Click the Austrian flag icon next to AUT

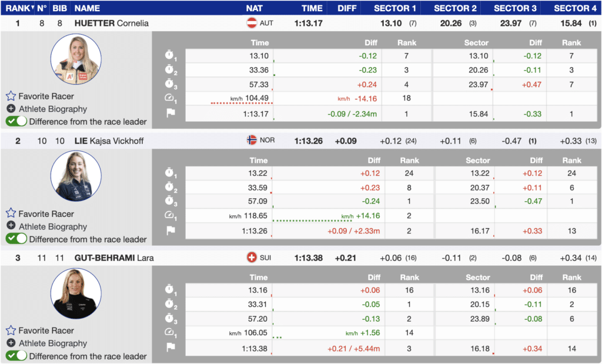251,24
